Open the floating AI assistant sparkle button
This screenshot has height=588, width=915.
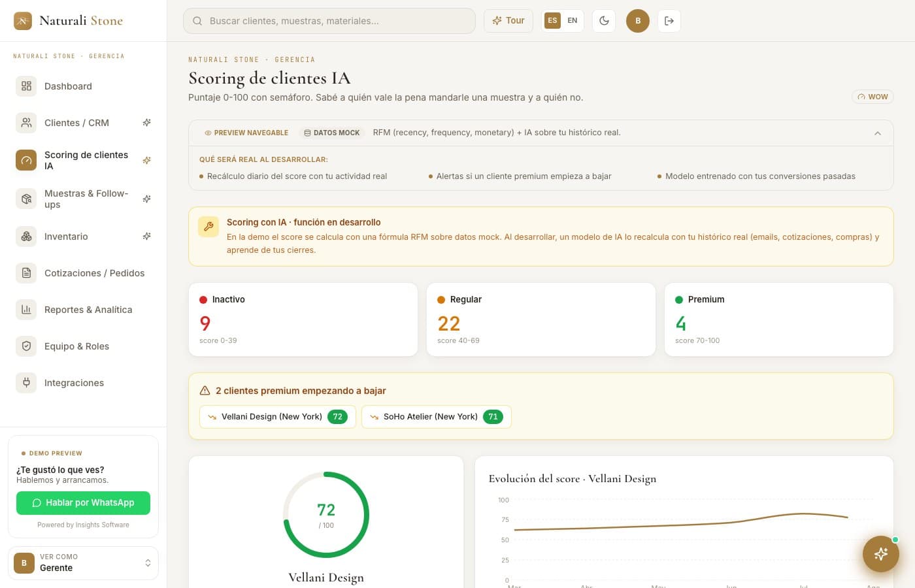point(881,554)
